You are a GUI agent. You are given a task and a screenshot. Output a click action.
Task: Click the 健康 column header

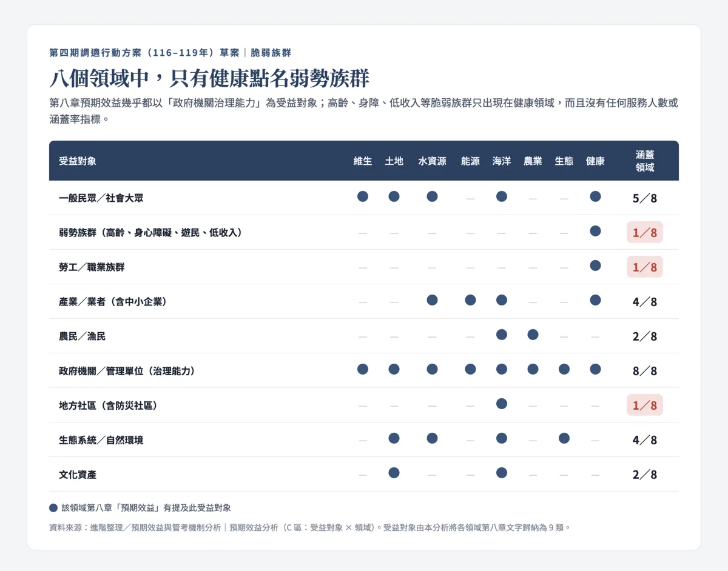point(595,161)
